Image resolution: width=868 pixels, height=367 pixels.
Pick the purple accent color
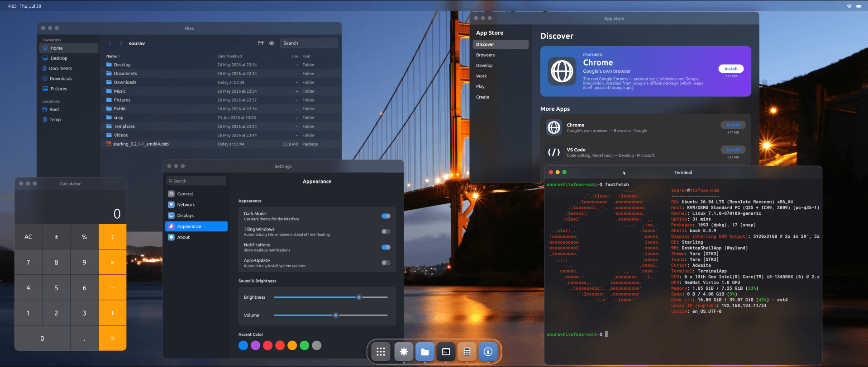(255, 345)
